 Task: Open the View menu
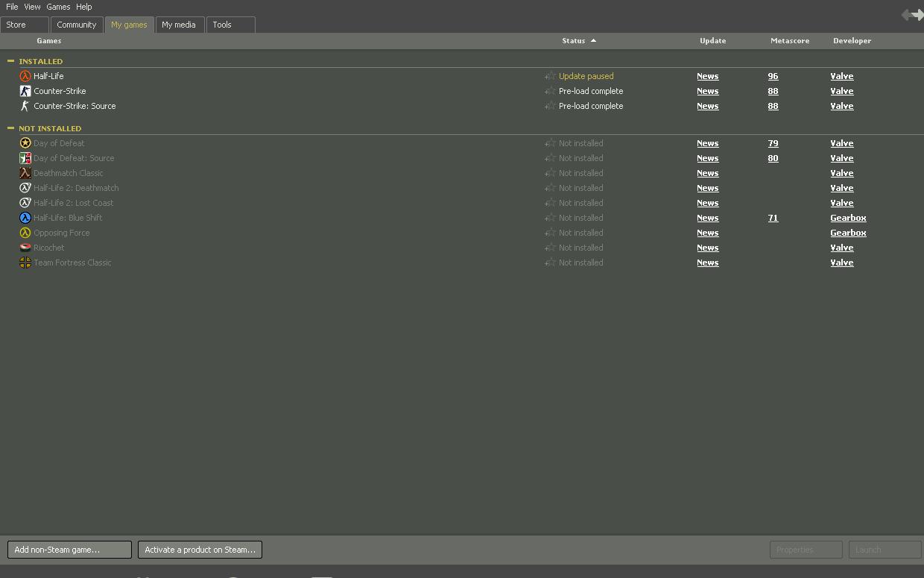32,7
